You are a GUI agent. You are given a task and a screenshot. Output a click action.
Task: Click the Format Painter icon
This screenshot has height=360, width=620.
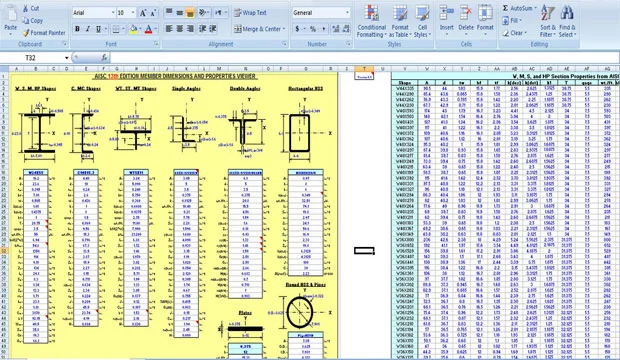pyautogui.click(x=26, y=33)
